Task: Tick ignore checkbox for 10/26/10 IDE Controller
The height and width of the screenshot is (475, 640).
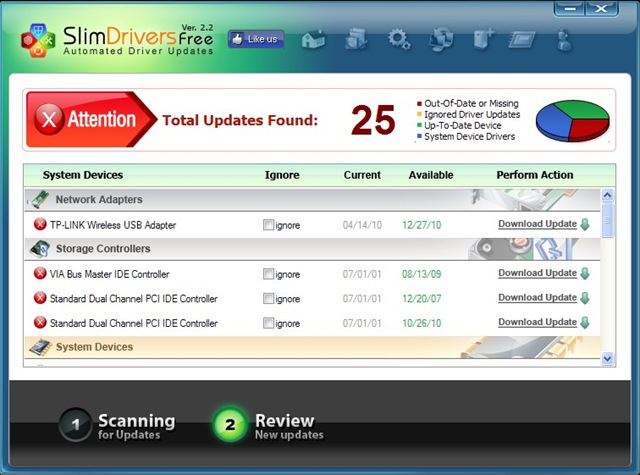Action: tap(268, 323)
